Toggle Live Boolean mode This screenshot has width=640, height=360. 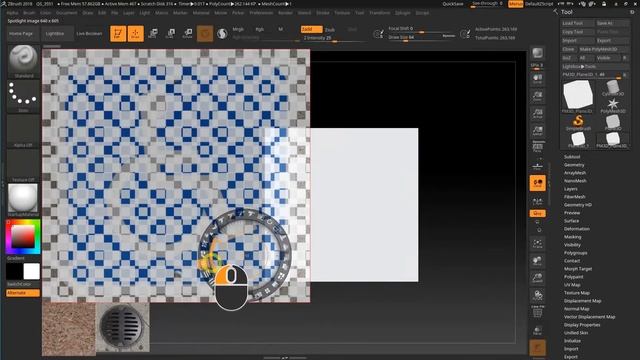[89, 33]
